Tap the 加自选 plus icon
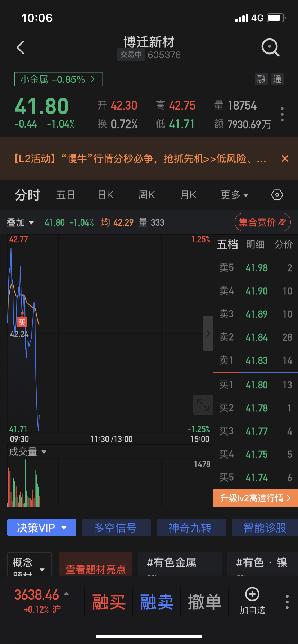This screenshot has width=298, height=644. click(252, 594)
